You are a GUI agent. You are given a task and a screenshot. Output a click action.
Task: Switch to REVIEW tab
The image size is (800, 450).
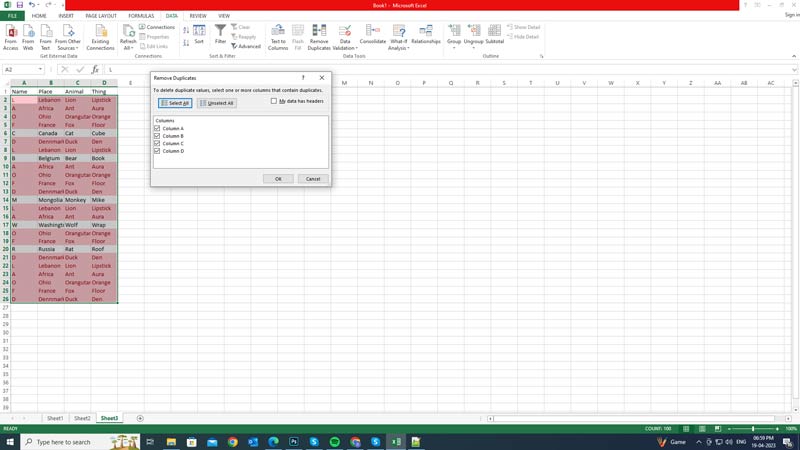click(198, 16)
